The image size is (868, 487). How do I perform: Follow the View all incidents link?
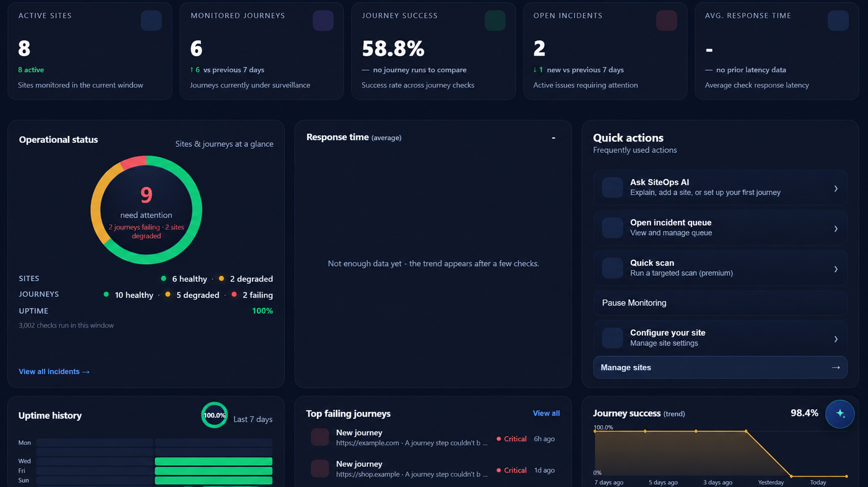click(54, 371)
